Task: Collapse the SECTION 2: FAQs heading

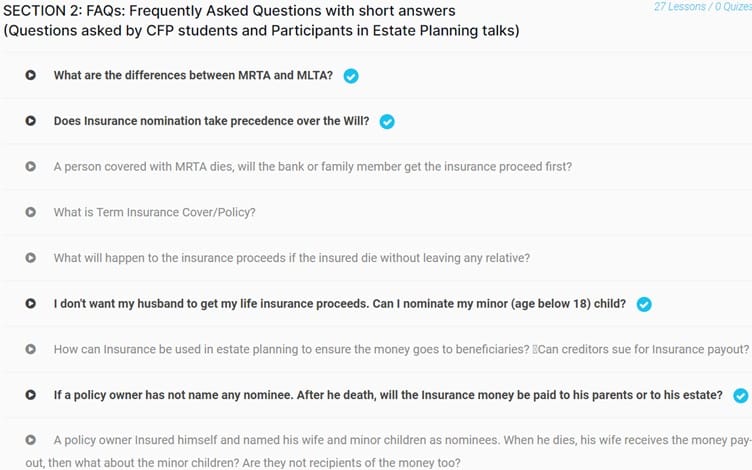Action: [260, 20]
